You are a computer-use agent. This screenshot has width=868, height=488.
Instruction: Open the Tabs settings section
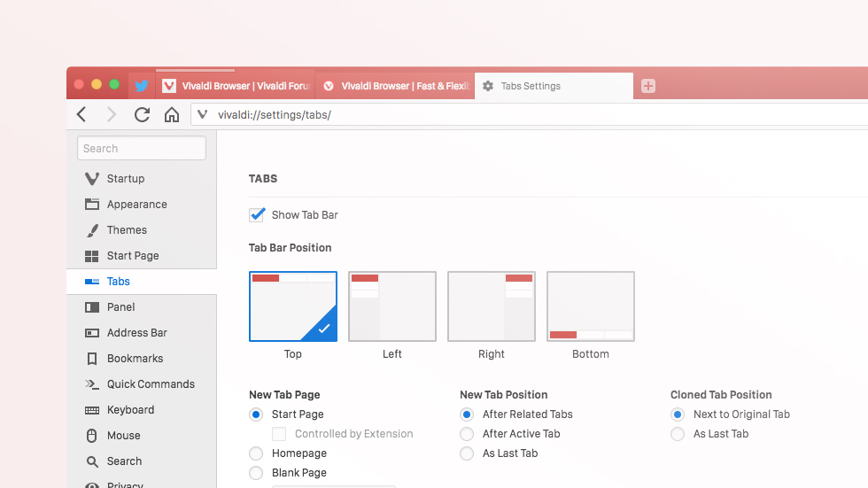tap(142, 282)
